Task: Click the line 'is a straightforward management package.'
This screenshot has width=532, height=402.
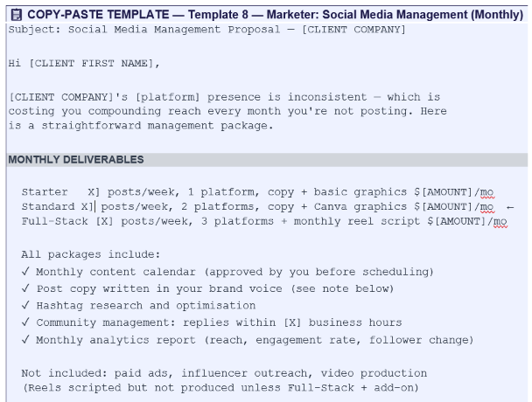Action: click(x=141, y=126)
